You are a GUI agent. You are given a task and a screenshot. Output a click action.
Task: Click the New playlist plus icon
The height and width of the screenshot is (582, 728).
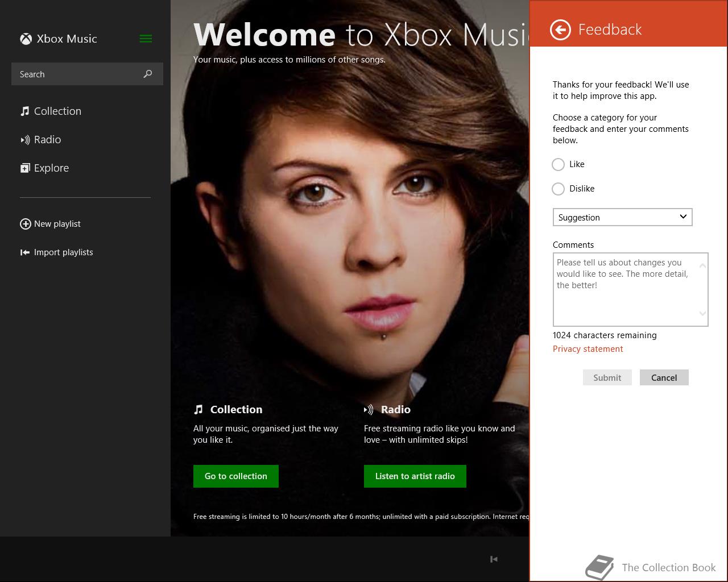point(26,224)
